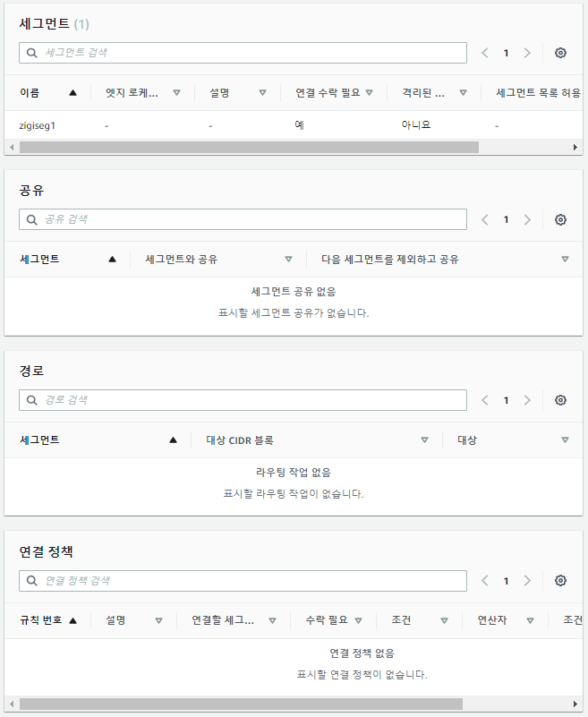
Task: Click page number 1 in 연결 정책 panel
Action: pyautogui.click(x=507, y=581)
